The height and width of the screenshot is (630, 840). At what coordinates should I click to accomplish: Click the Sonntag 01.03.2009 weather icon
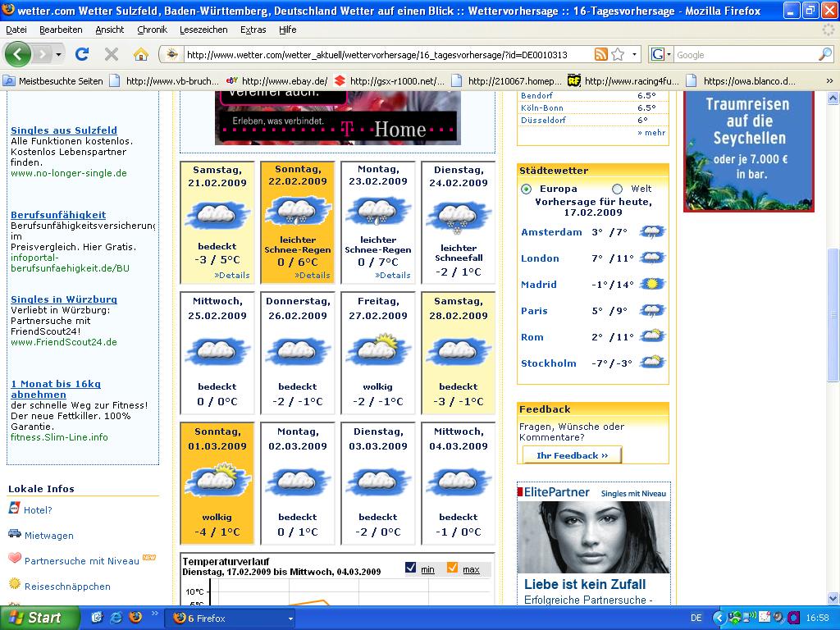[x=217, y=479]
